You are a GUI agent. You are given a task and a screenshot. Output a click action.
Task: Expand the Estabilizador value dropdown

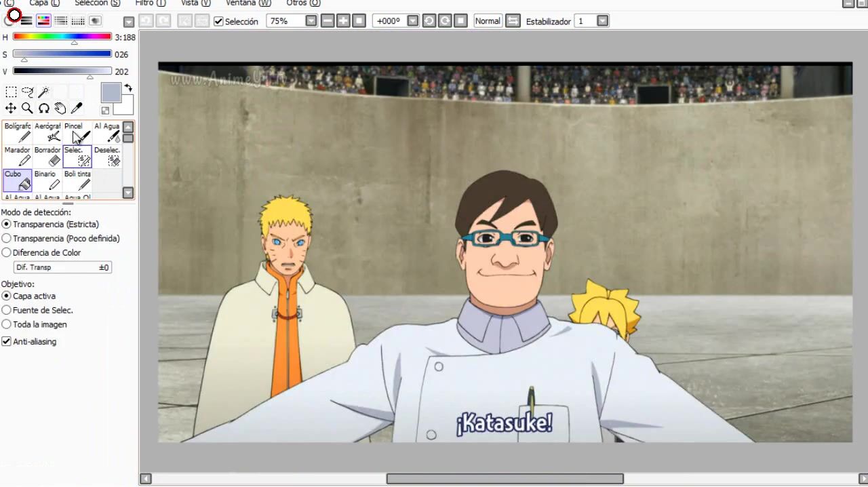[602, 21]
